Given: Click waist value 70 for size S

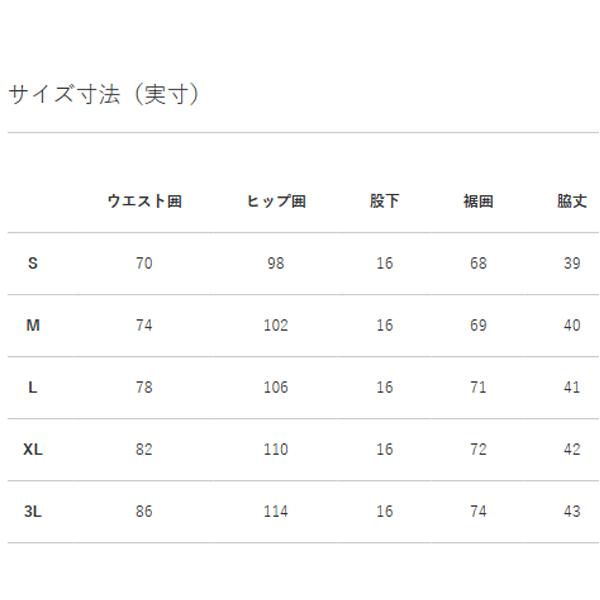Looking at the screenshot, I should [x=144, y=263].
